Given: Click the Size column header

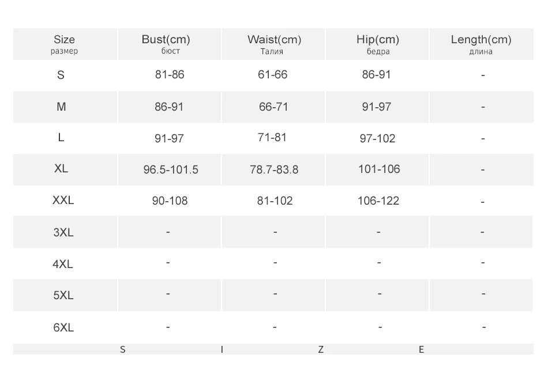Looking at the screenshot, I should (x=64, y=44).
